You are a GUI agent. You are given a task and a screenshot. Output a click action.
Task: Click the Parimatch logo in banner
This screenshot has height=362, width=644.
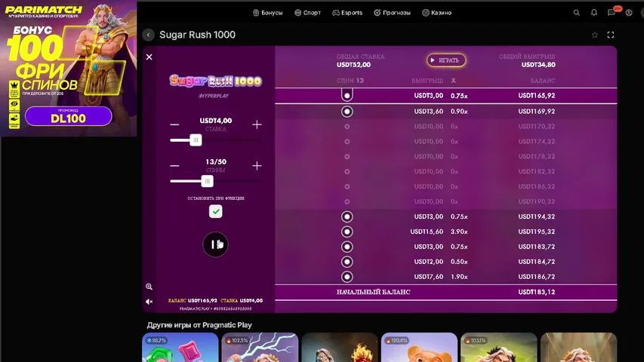44,10
